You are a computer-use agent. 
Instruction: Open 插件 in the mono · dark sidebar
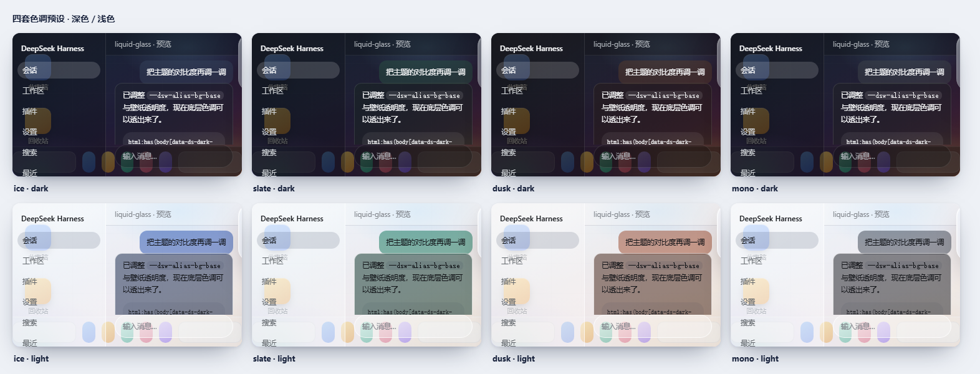[748, 111]
